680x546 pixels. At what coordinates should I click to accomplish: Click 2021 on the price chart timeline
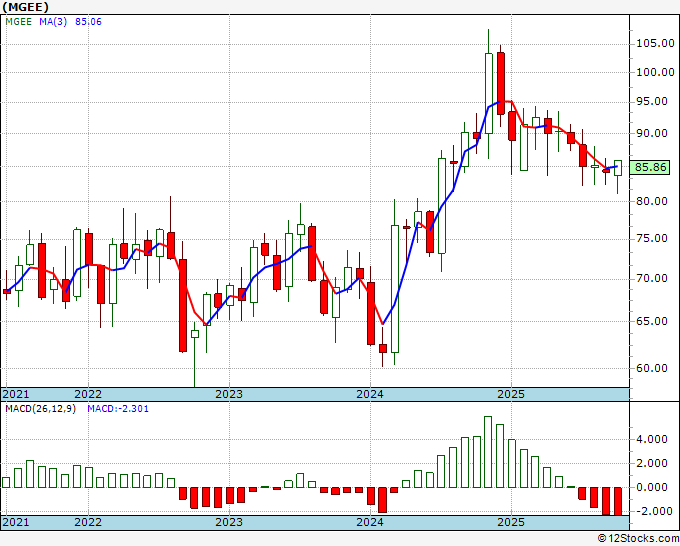pos(17,394)
